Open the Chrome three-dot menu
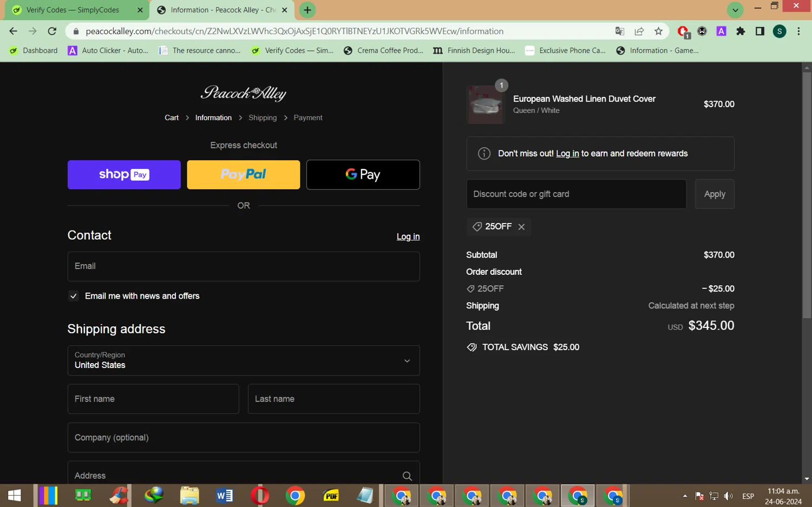 (x=798, y=31)
